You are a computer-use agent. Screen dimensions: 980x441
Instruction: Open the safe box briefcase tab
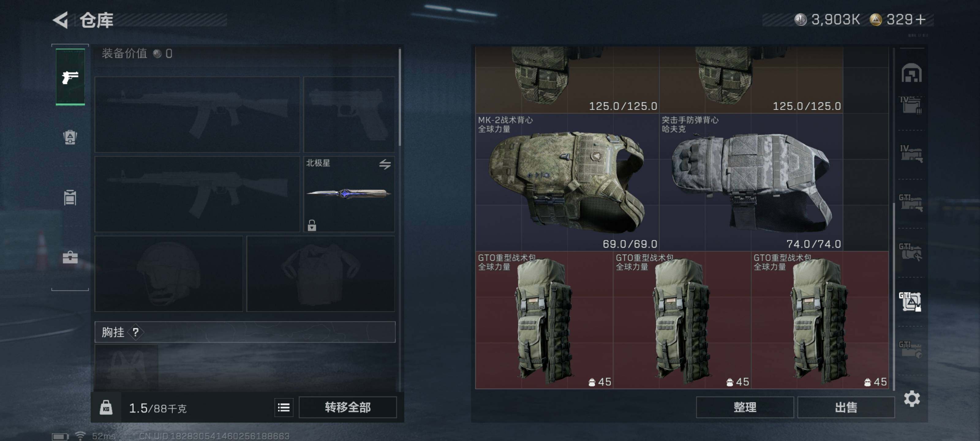(x=70, y=258)
